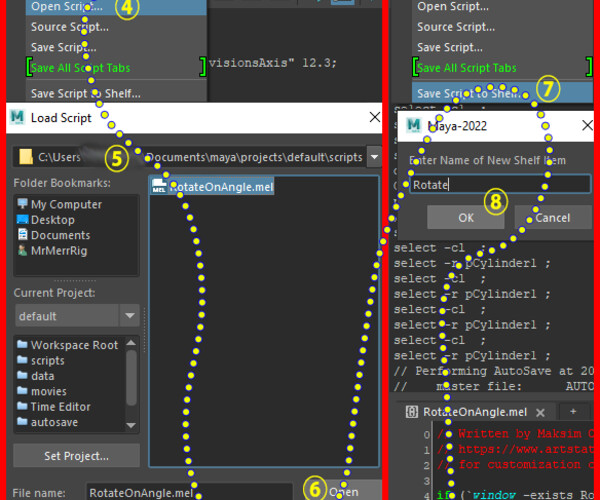The width and height of the screenshot is (600, 500).
Task: Click the Maya logo in Maya-2022 dialog title
Action: point(414,125)
